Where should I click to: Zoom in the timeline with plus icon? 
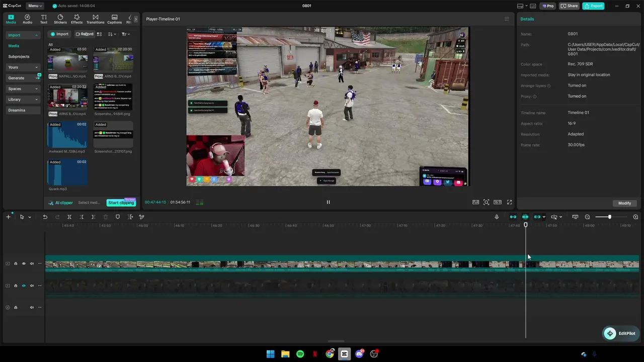tap(635, 217)
